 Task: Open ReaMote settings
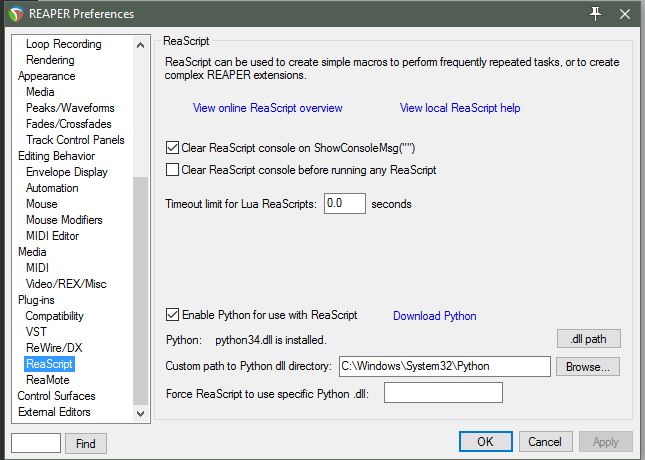tap(48, 380)
